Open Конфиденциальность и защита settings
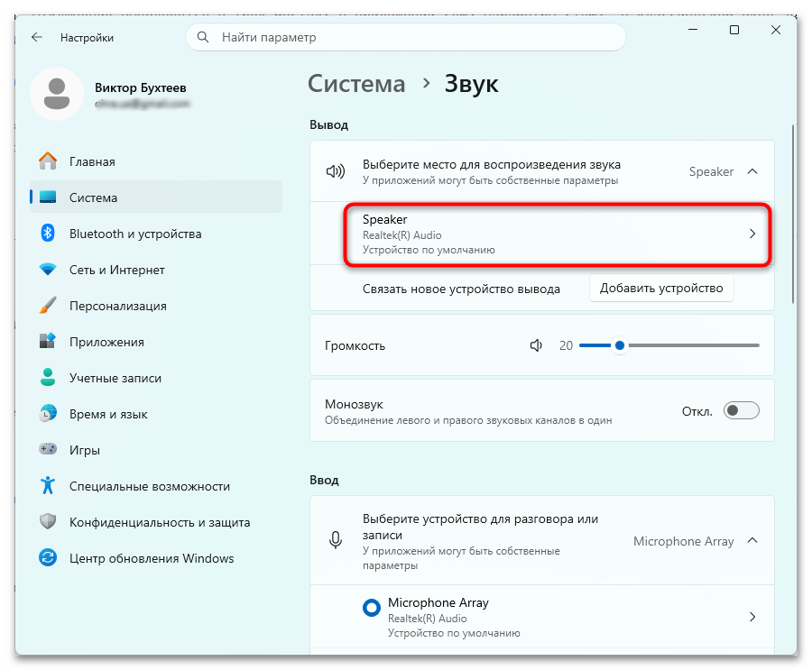Viewport: 812px width, 670px height. [156, 522]
